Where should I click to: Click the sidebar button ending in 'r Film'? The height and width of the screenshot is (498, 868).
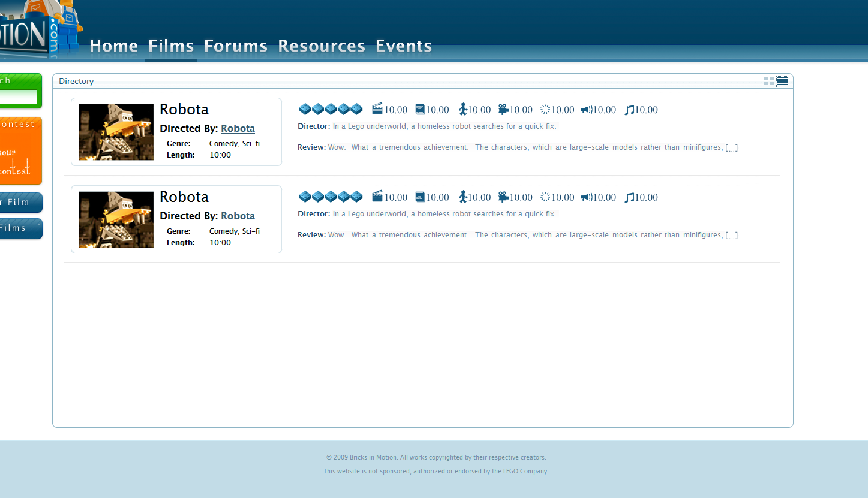pos(21,203)
